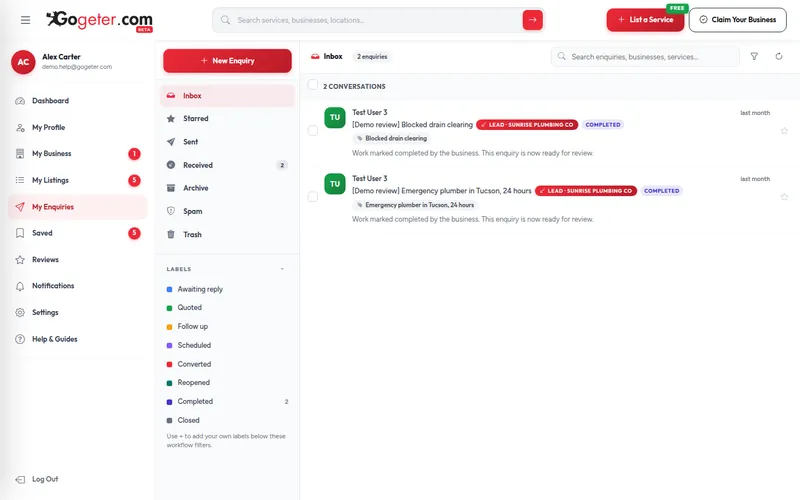
Task: Click the Emergency plumber in Tucson tag chip
Action: point(415,205)
